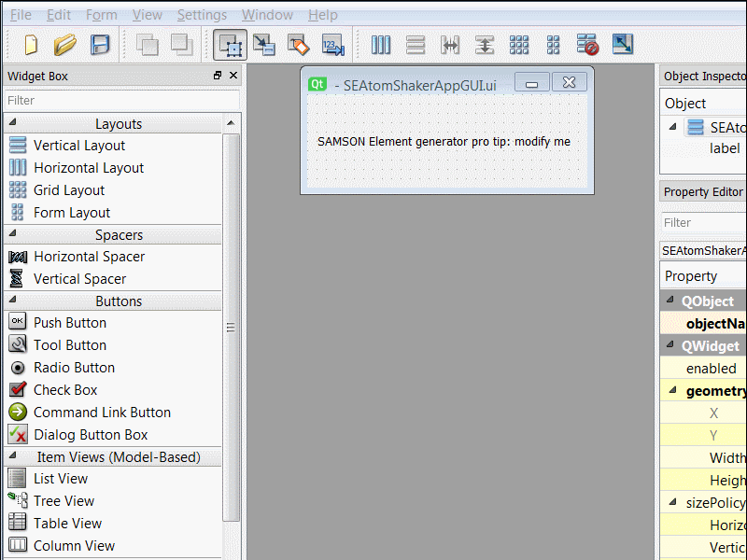Screen dimensions: 747x560
Task: Select the Radio Button widget
Action: click(74, 367)
